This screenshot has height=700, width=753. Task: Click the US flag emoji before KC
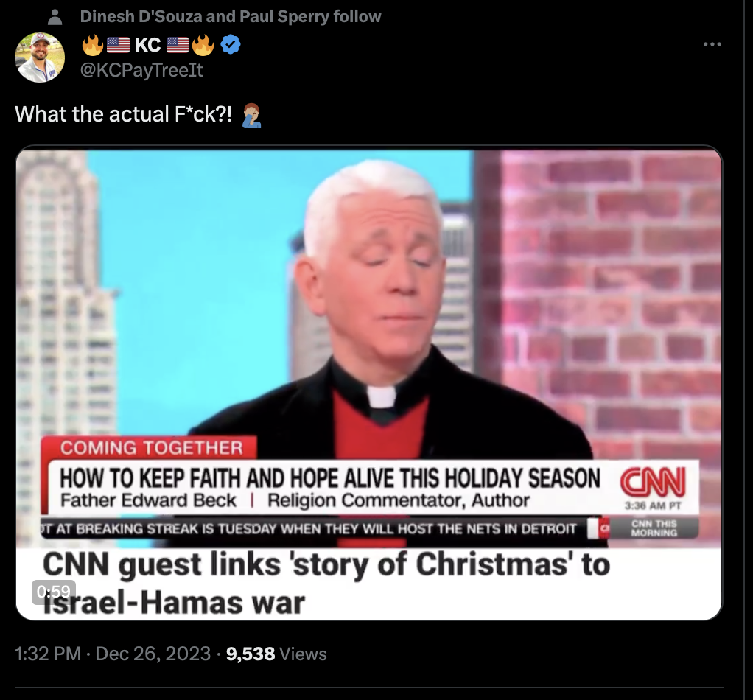118,45
